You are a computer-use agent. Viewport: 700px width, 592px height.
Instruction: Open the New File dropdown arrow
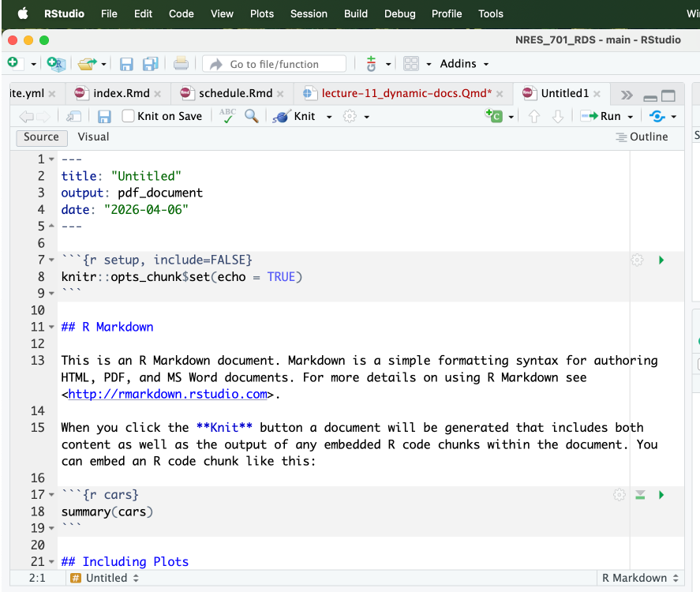point(33,64)
